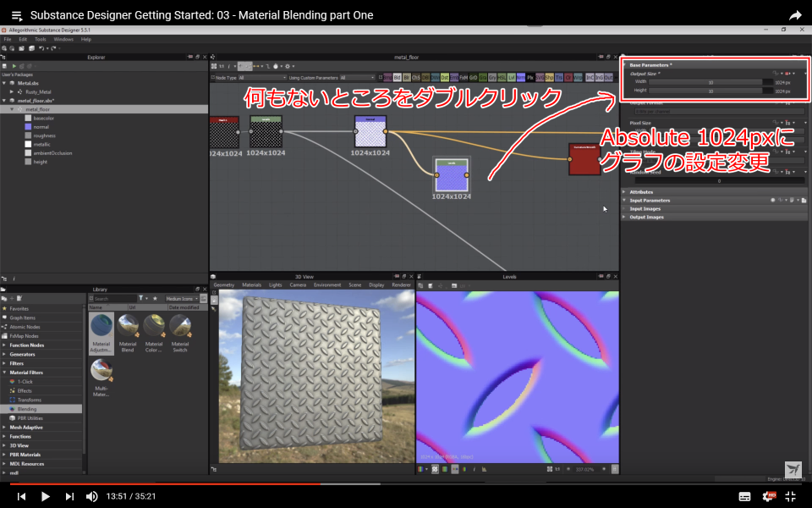The image size is (812, 508).
Task: Select the ambientOcclusion output
Action: (52, 153)
